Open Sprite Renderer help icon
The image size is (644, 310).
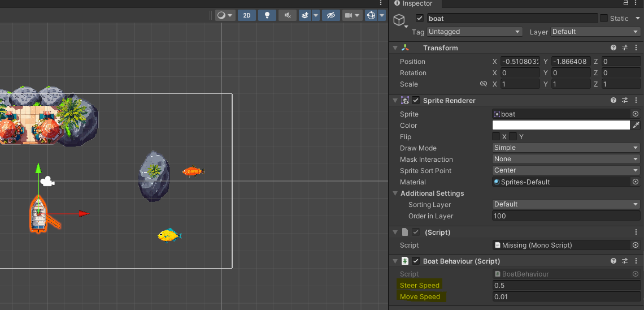click(613, 100)
